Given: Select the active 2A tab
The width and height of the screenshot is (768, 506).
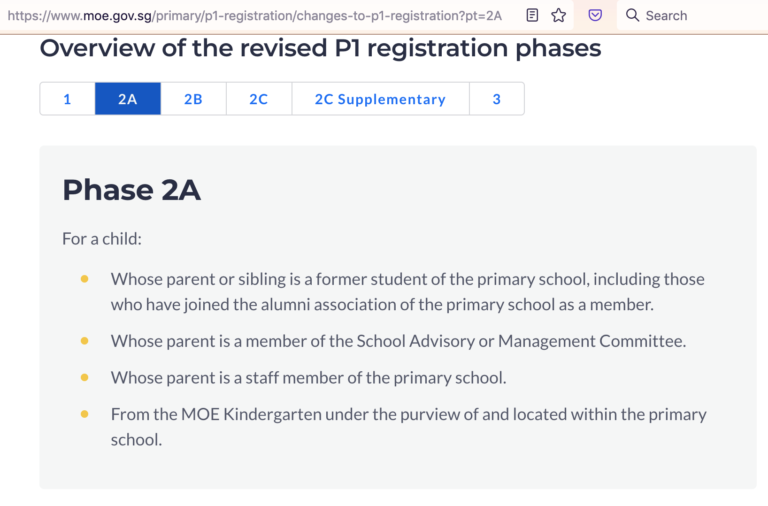Looking at the screenshot, I should 128,99.
